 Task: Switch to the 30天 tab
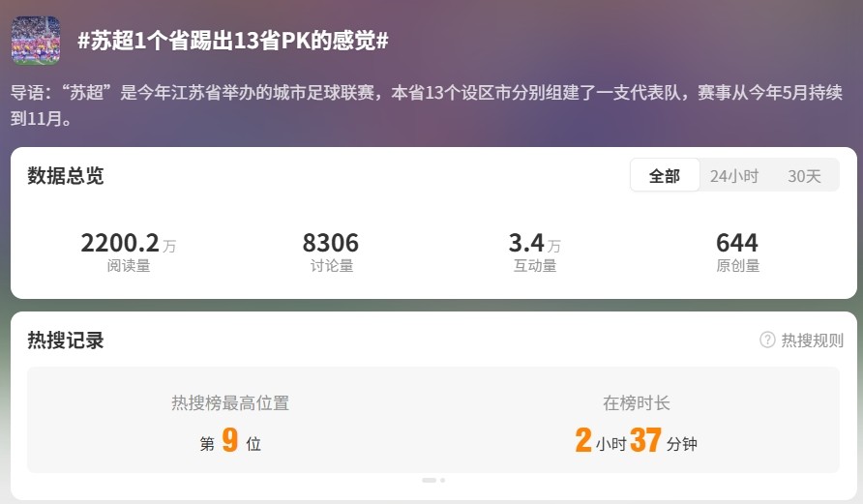[x=804, y=175]
